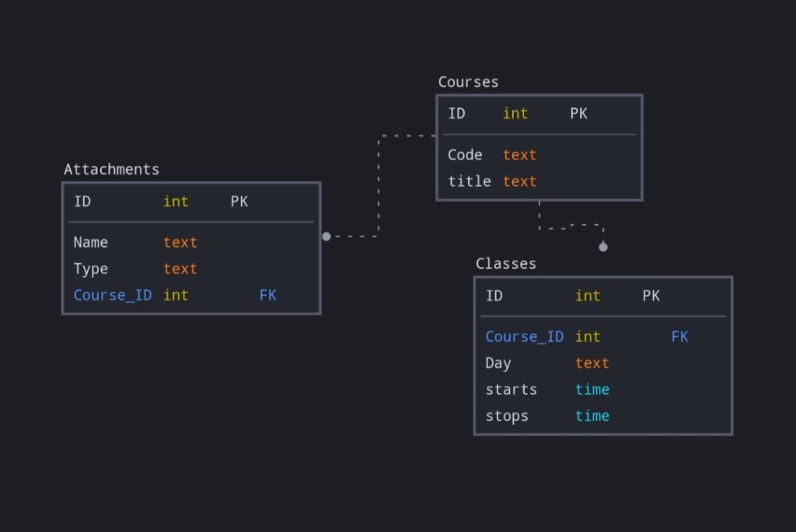Viewport: 796px width, 532px height.
Task: Select the Courses table title
Action: [468, 82]
